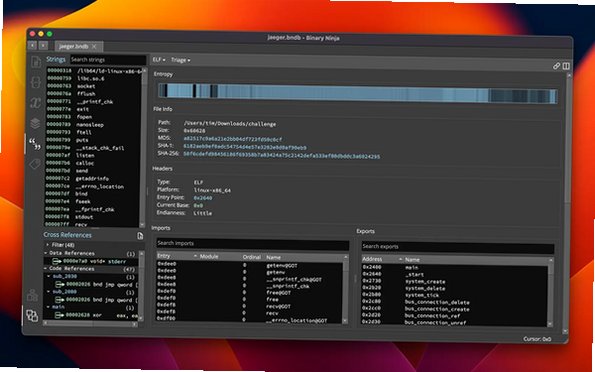The height and width of the screenshot is (372, 595).
Task: Click the xref icon beside stderr
Action: (x=57, y=261)
